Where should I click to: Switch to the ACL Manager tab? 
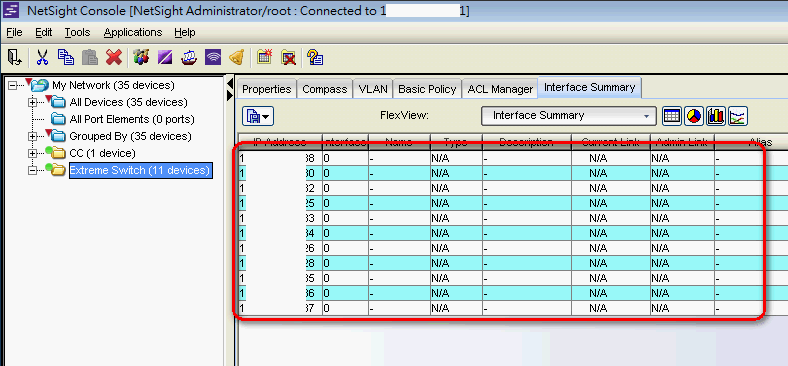[500, 89]
